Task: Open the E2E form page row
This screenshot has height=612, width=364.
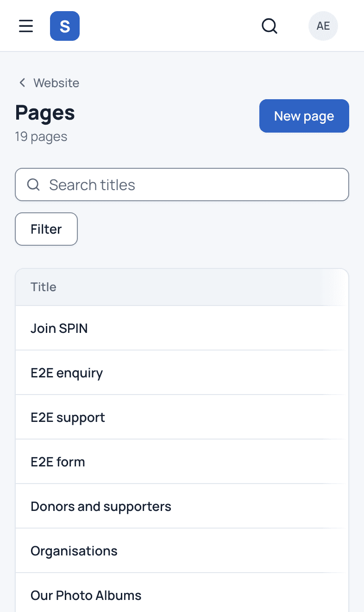Action: (182, 462)
